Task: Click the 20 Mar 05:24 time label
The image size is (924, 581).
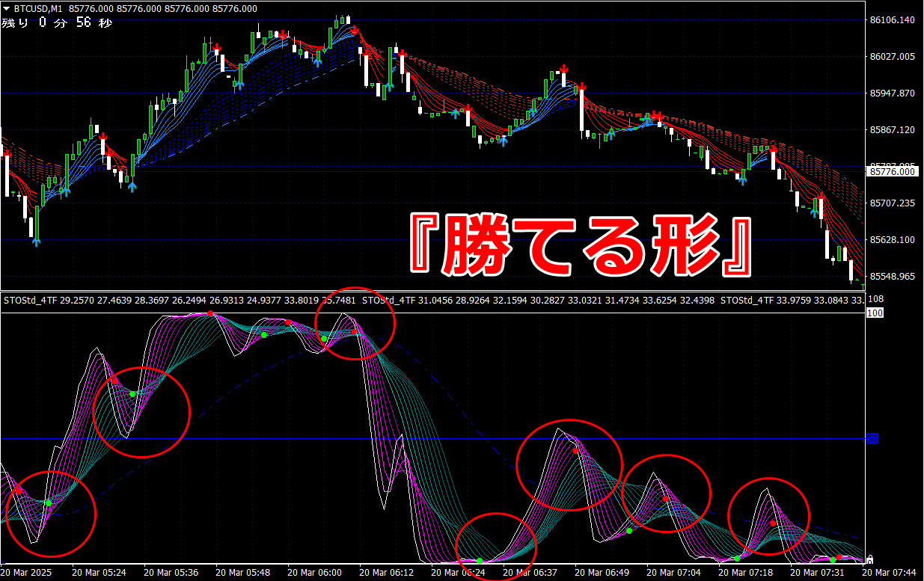Action: click(98, 572)
